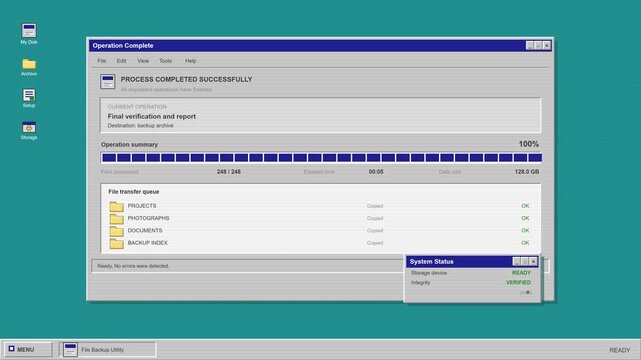Select the DOCUMENTS row label
Viewport: 641px width, 360px height.
pos(145,230)
